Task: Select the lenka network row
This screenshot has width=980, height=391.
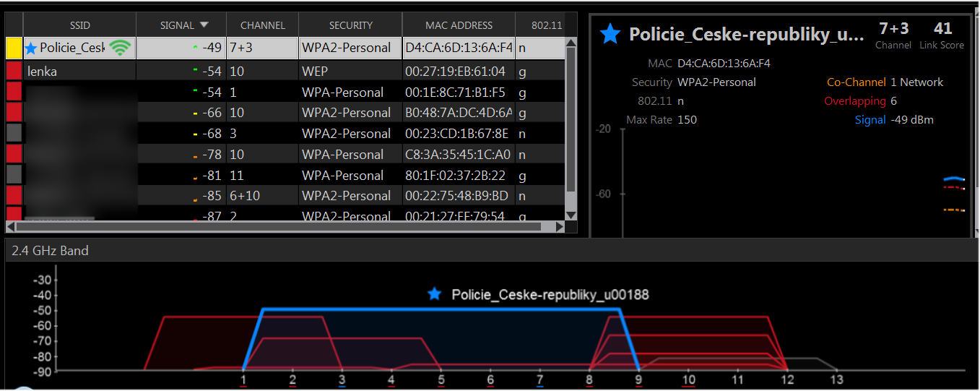Action: coord(285,71)
